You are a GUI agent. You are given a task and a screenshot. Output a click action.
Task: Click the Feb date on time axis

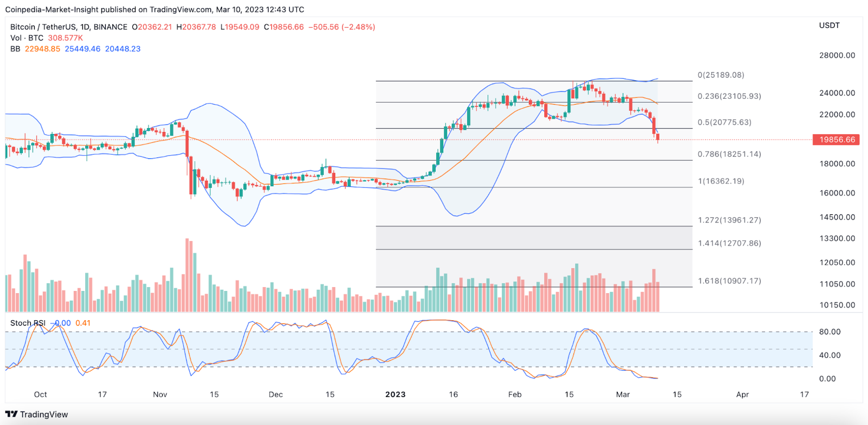pyautogui.click(x=515, y=395)
